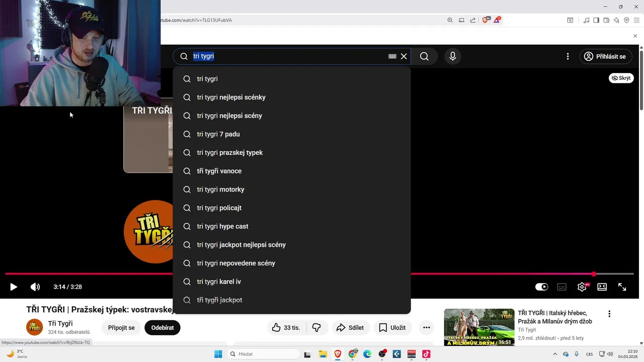Toggle subtitles captions button
644x362 pixels.
coord(561,287)
